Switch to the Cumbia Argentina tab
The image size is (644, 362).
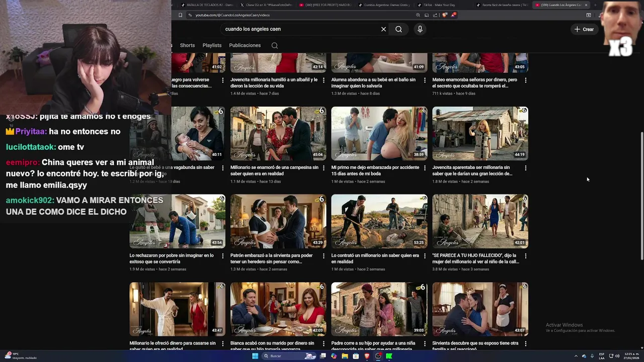[384, 5]
